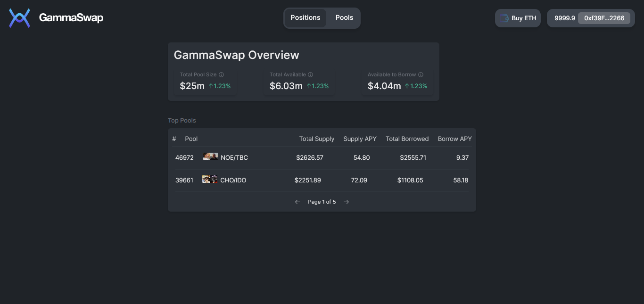Click the Total Available info icon

[310, 74]
